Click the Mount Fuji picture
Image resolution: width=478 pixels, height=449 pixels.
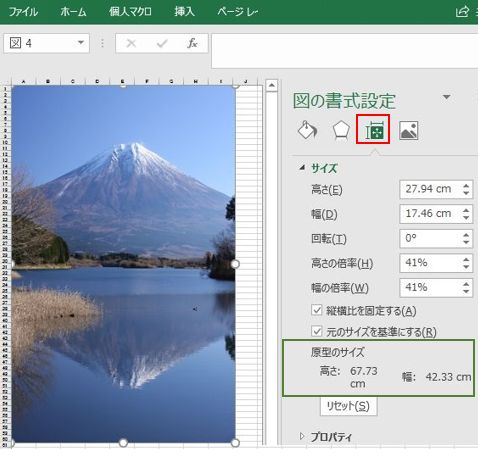pyautogui.click(x=123, y=264)
